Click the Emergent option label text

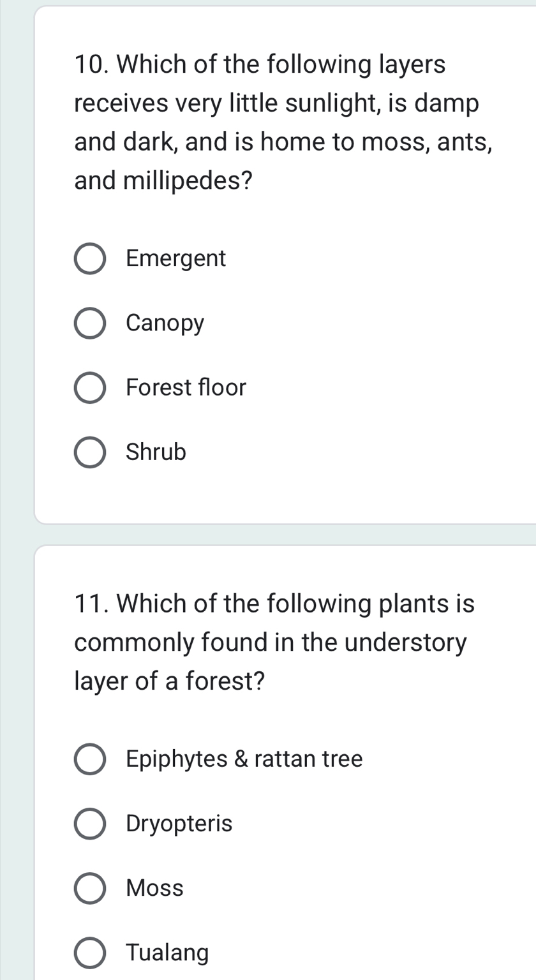[175, 258]
